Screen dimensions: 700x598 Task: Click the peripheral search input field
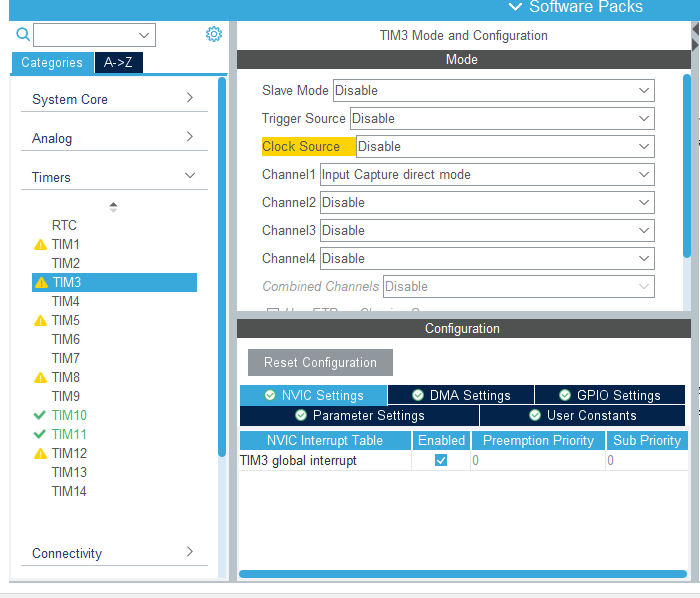[x=94, y=35]
